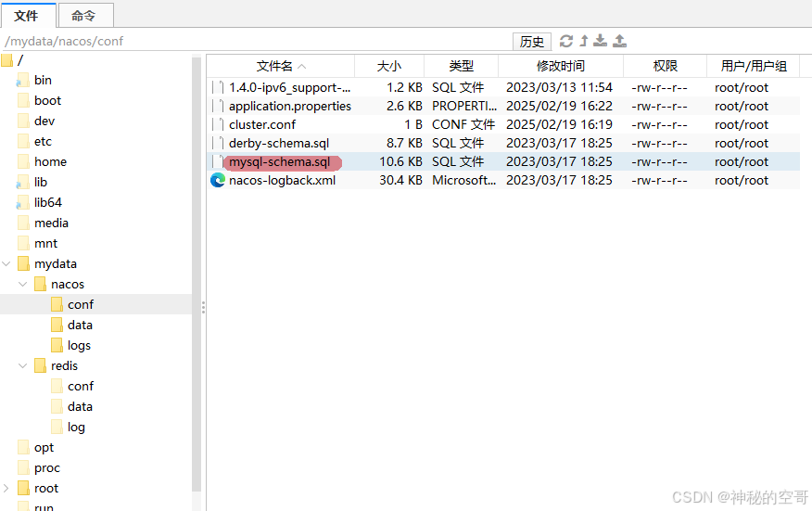Viewport: 812px width, 511px height.
Task: Select log folder under redis
Action: 76,427
